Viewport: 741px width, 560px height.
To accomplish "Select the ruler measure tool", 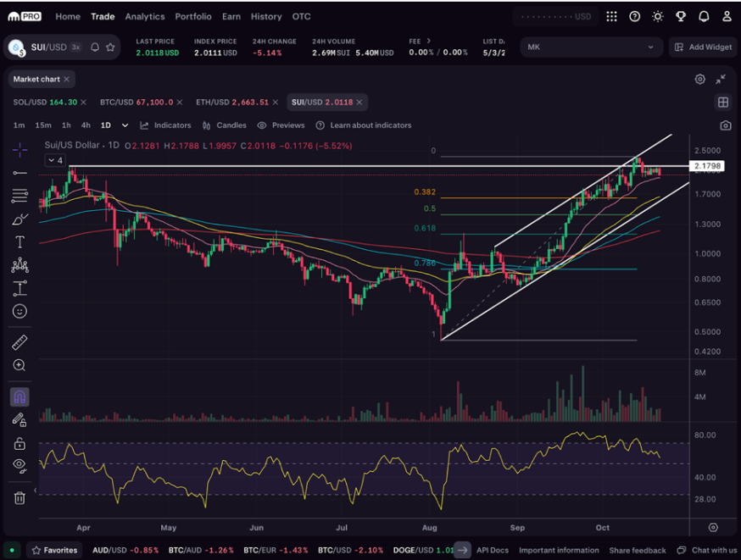I will coord(19,342).
